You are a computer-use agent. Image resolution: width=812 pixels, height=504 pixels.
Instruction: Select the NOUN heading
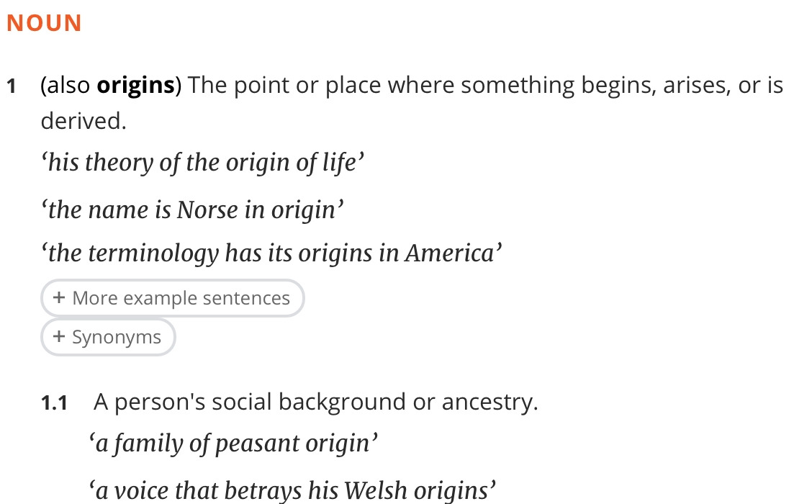[x=43, y=22]
